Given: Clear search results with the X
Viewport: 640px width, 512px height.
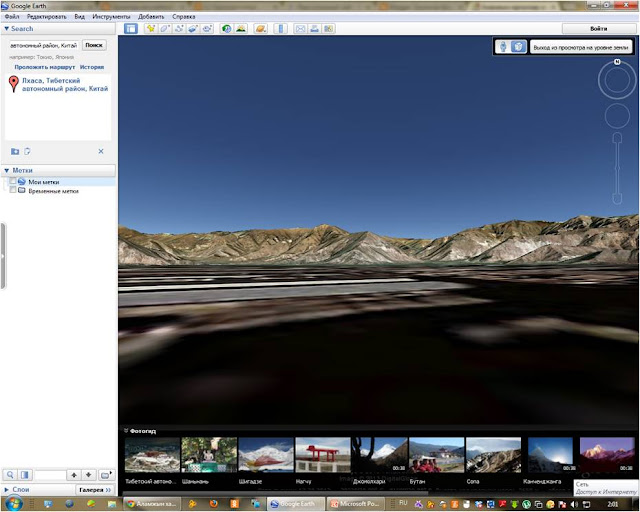Looking at the screenshot, I should click(101, 151).
